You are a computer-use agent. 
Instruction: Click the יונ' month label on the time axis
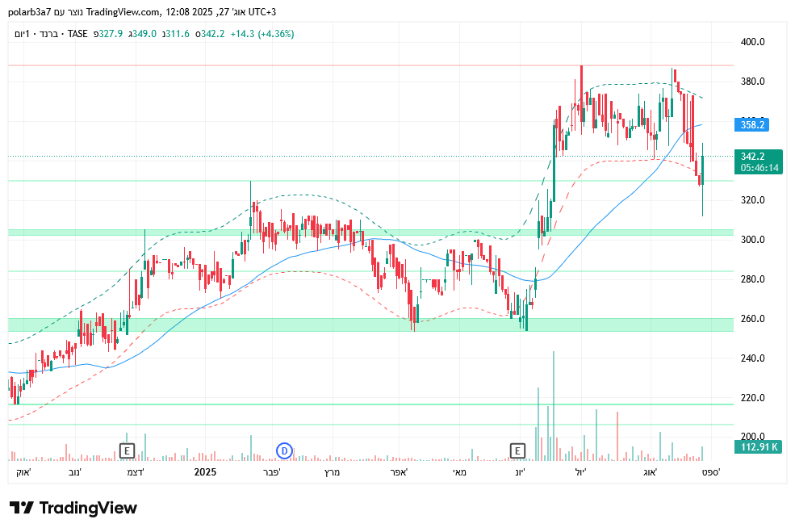click(x=521, y=472)
